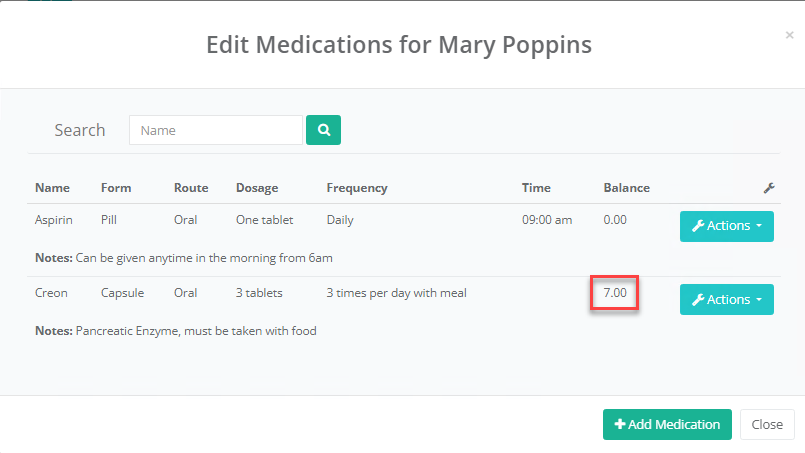Click wrench icon on Aspirin Actions button
This screenshot has height=453, width=805.
pos(698,226)
